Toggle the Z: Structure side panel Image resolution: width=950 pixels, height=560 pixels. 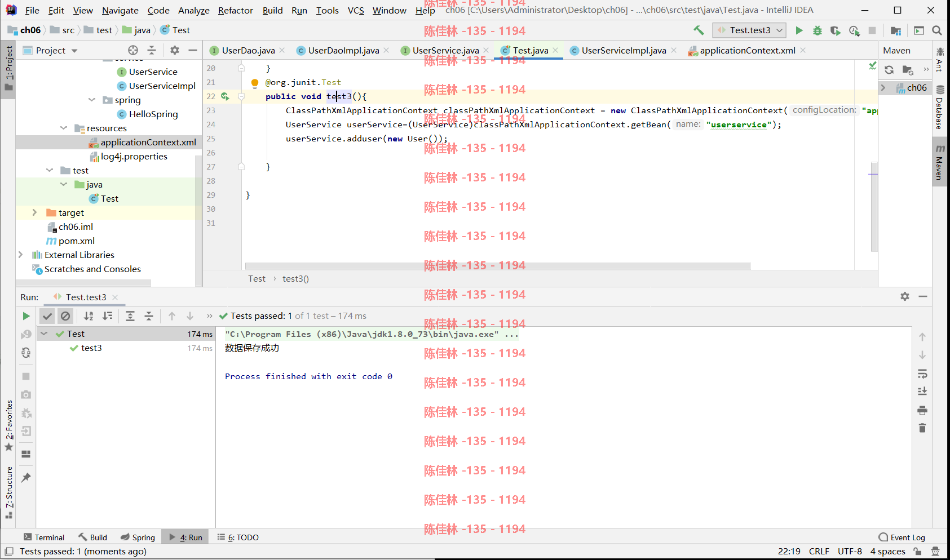(8, 492)
